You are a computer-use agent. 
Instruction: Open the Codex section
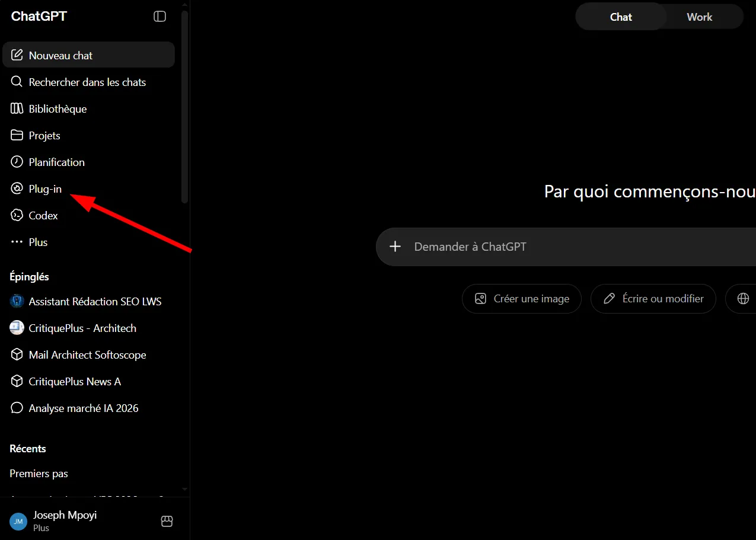tap(88, 215)
